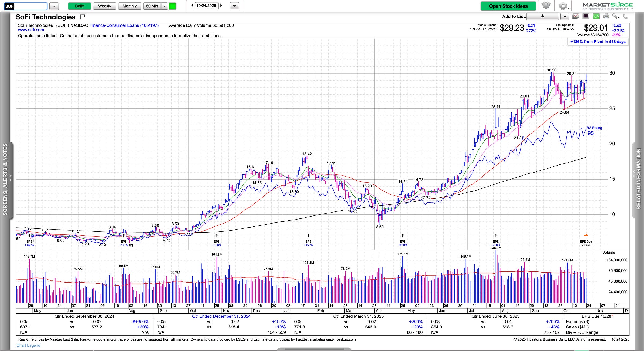Screen dimensions: 644x351
Task: Open the alerts bell icon
Action: pos(546,6)
